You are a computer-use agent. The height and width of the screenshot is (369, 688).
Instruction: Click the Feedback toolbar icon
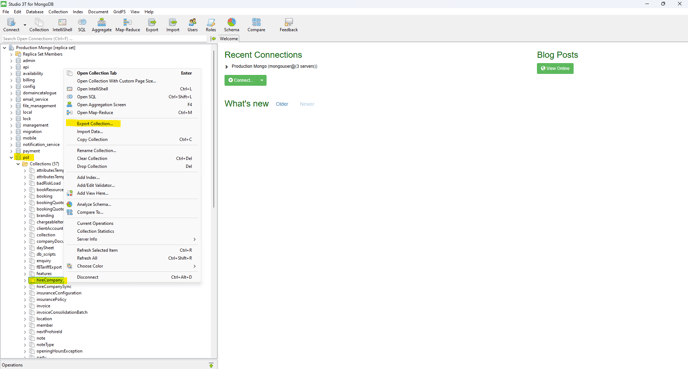(288, 25)
